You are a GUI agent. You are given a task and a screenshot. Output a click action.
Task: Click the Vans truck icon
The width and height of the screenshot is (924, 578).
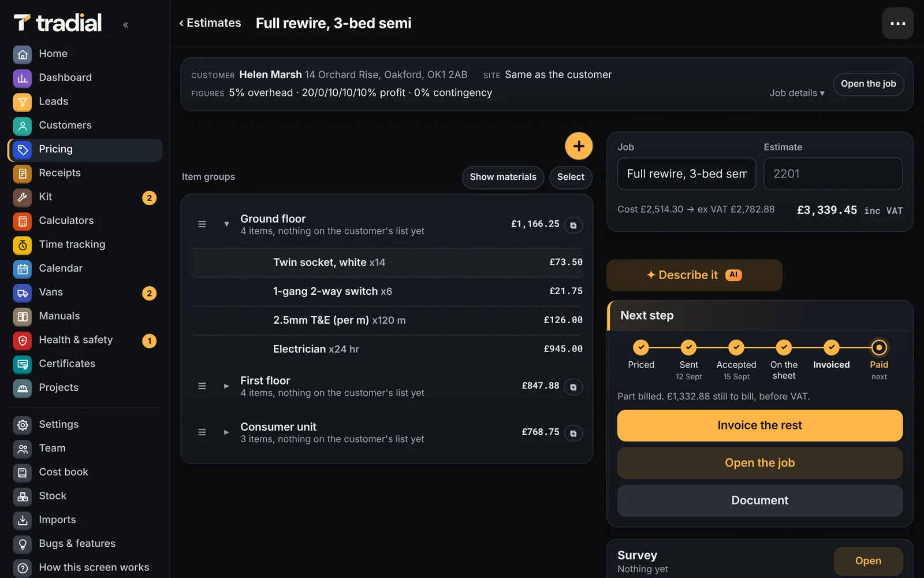point(23,292)
